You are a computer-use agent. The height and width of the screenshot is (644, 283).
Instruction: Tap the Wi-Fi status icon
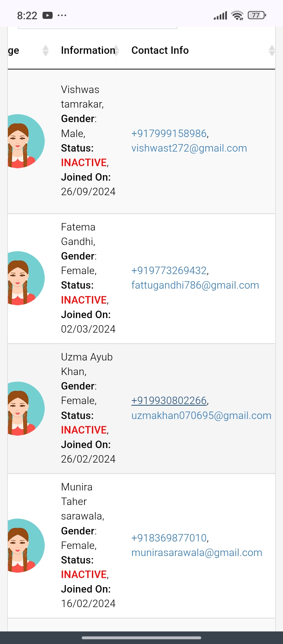click(237, 15)
